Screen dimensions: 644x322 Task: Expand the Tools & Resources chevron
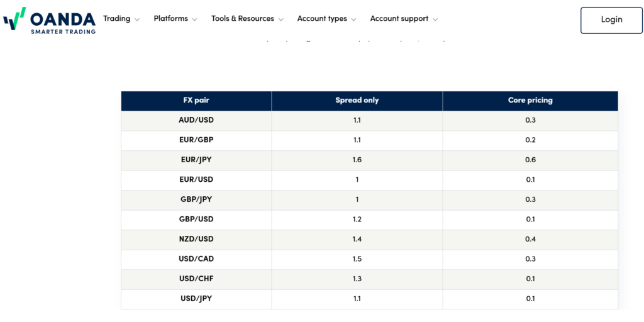pos(281,19)
